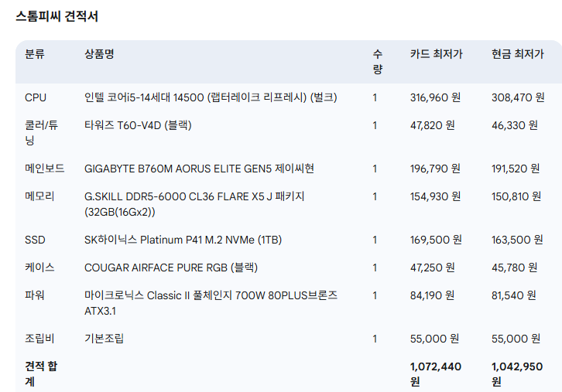Select the 수량 column header
562x392 pixels.
click(x=378, y=62)
